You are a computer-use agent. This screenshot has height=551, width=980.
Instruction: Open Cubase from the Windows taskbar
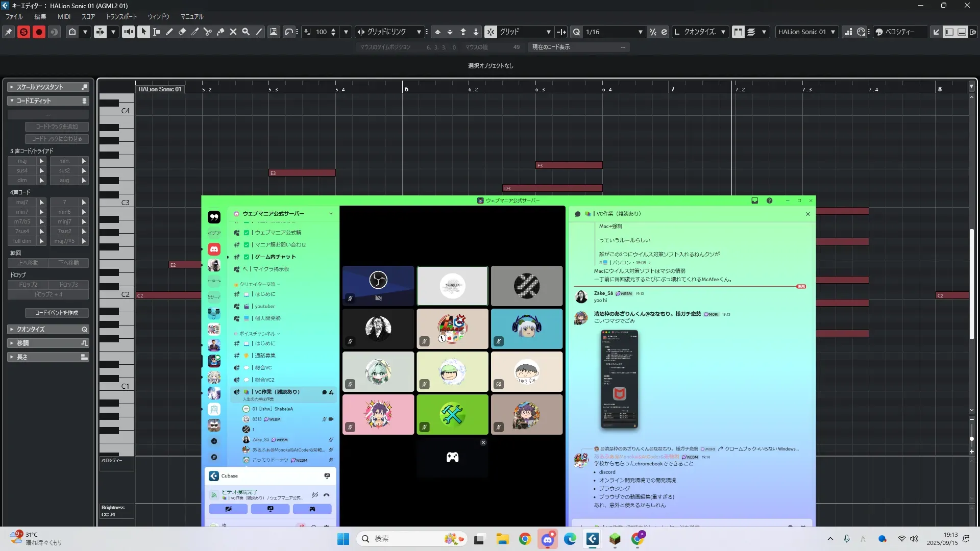click(x=592, y=539)
